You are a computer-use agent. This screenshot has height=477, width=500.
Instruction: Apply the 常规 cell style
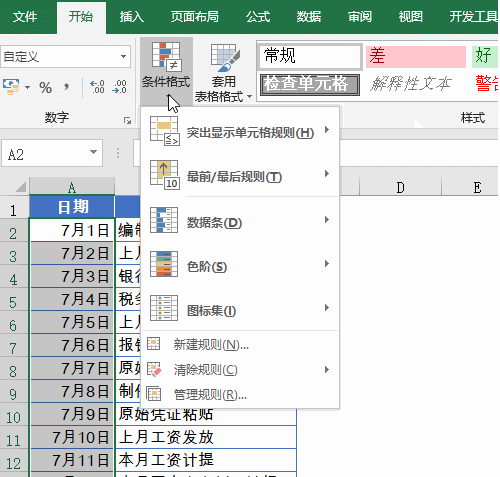(310, 56)
